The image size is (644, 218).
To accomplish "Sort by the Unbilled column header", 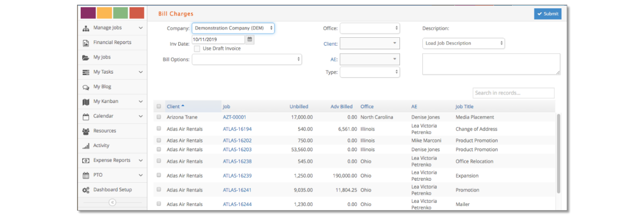I will tap(299, 107).
